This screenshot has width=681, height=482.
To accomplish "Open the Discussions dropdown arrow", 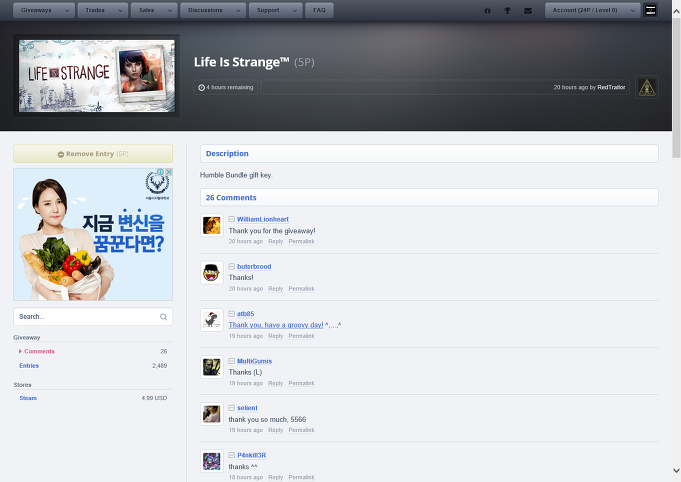I will click(238, 10).
